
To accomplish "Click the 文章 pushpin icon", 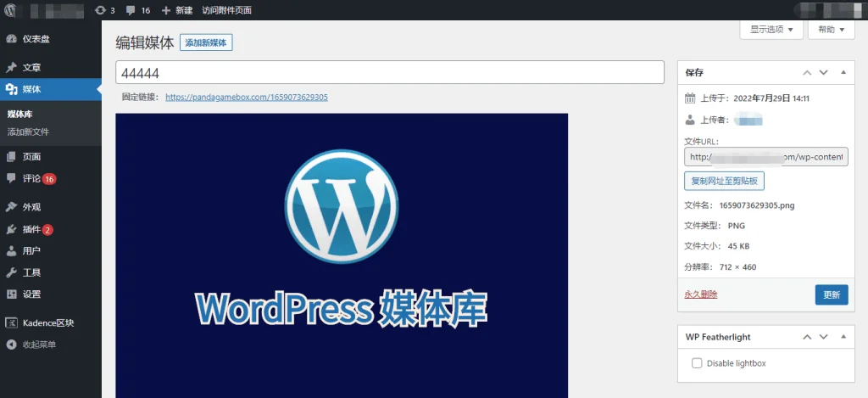I will coord(11,68).
